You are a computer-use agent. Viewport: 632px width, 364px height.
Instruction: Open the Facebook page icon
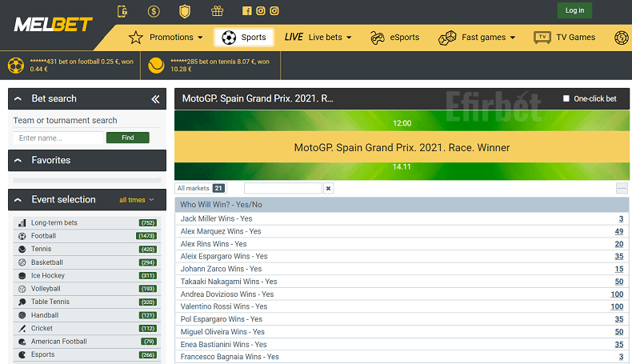(247, 11)
